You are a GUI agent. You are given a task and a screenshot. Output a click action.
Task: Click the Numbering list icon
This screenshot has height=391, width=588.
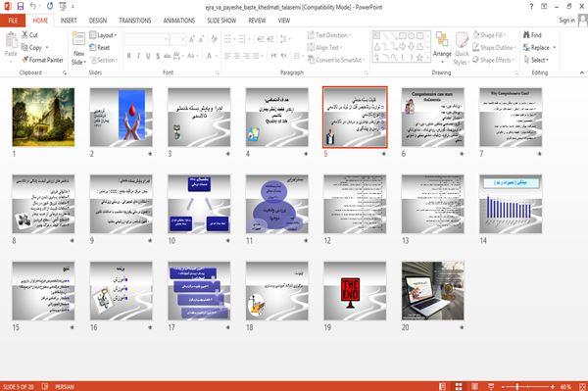click(x=242, y=39)
